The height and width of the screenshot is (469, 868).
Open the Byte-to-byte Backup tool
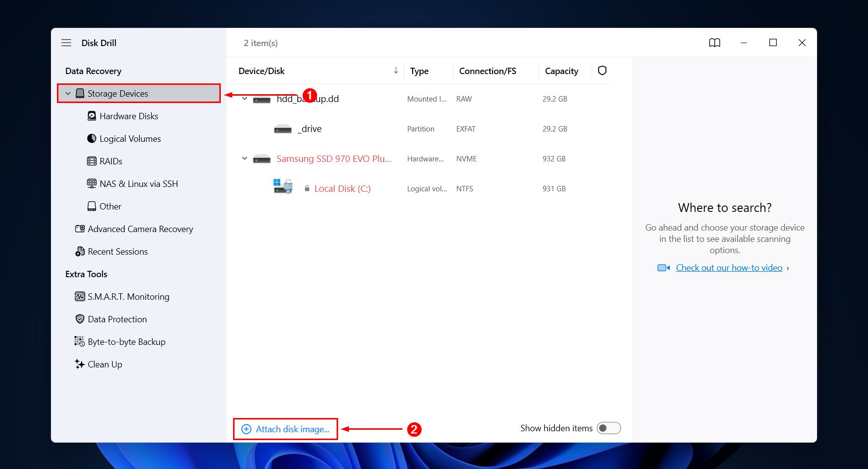pos(126,341)
